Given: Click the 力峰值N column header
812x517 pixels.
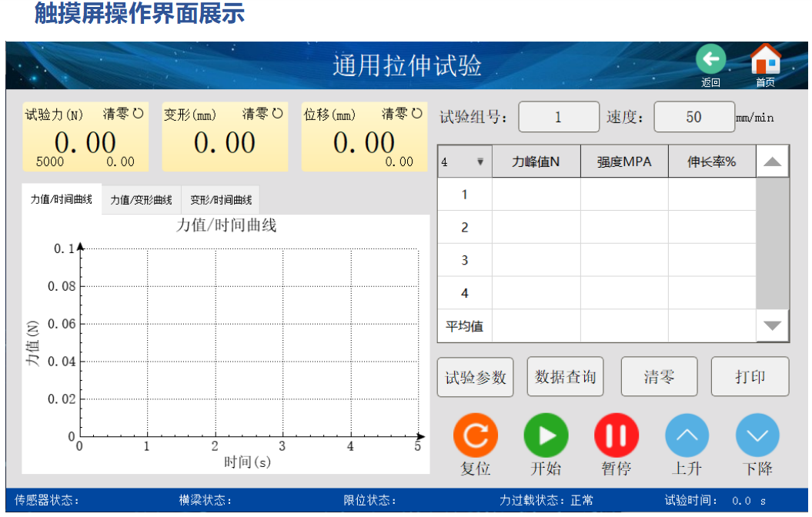Looking at the screenshot, I should click(536, 162).
